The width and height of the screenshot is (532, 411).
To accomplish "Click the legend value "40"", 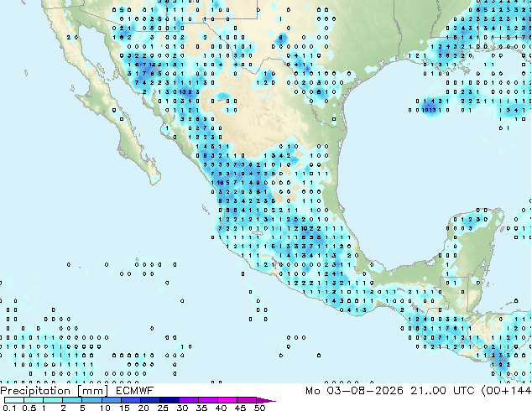I will tap(221, 408).
